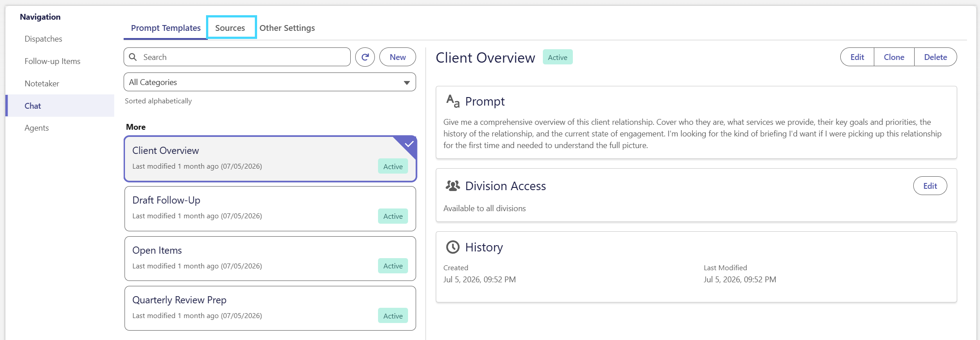Image resolution: width=980 pixels, height=340 pixels.
Task: Edit Division Access settings
Action: click(x=930, y=186)
